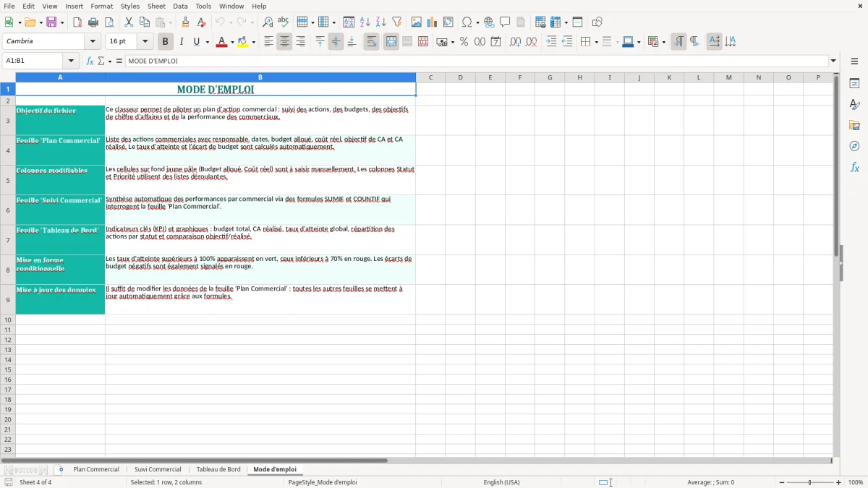Screen dimensions: 868x488
Task: Expand the font name dropdown
Action: pyautogui.click(x=93, y=42)
